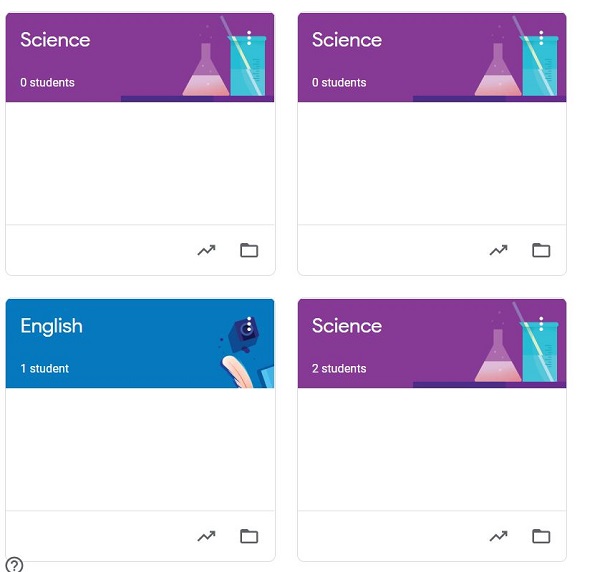Viewport: 600px width, 572px height.
Task: Open Drive folder for the English class
Action: [249, 537]
